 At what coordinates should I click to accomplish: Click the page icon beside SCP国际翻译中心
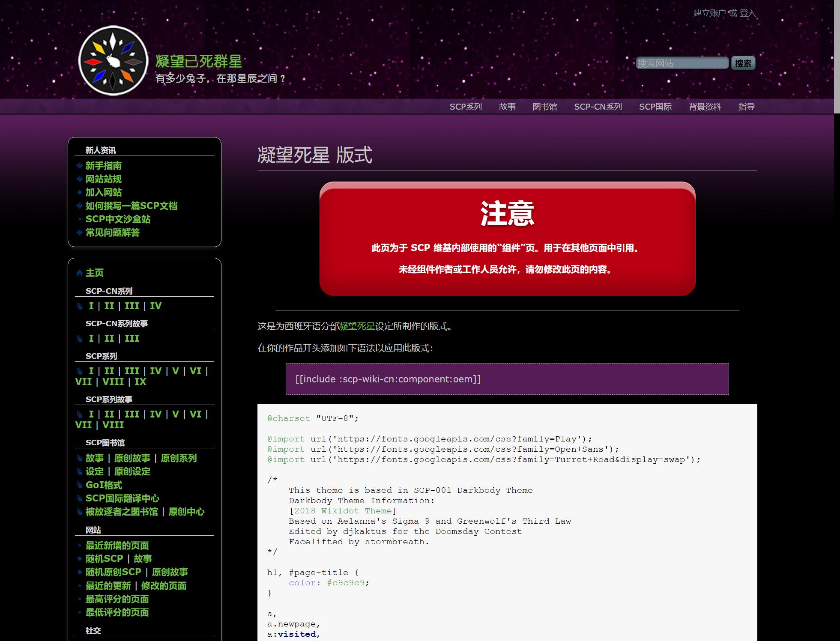click(x=80, y=498)
